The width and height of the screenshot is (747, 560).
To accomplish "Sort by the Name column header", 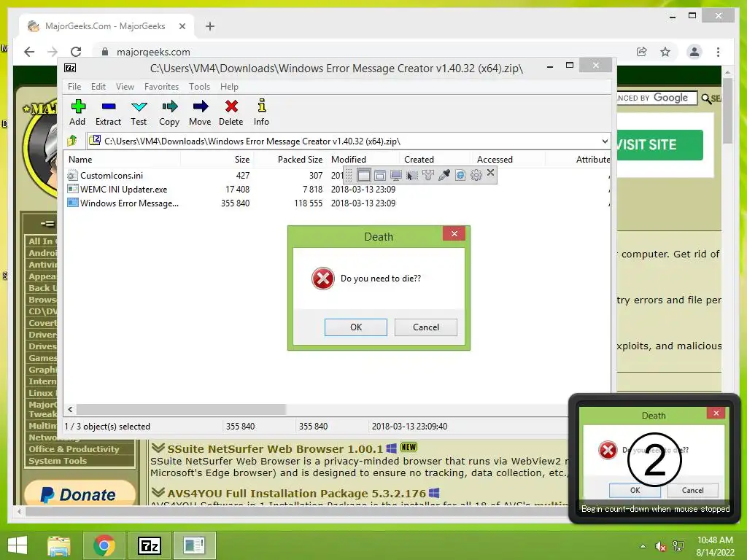I will pyautogui.click(x=122, y=160).
